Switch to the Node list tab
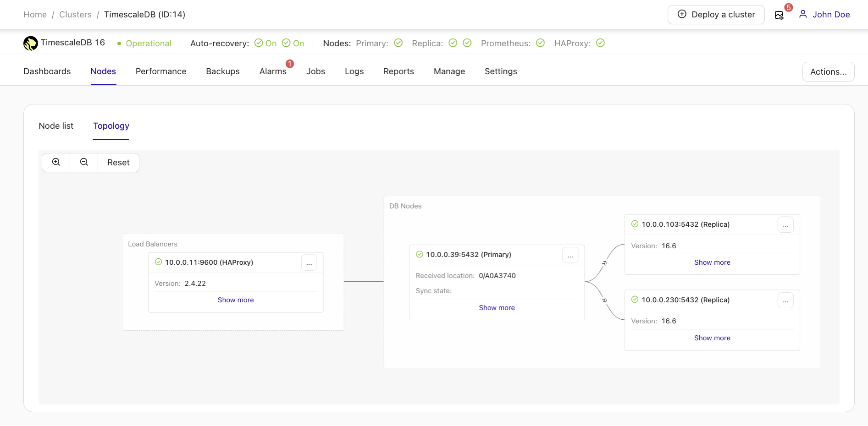The image size is (868, 426). pos(55,126)
